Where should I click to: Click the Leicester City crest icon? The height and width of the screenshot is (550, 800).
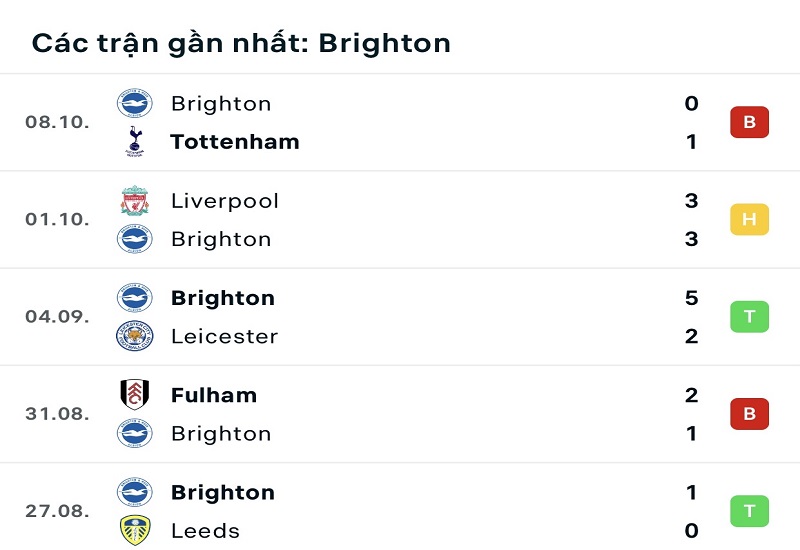(x=135, y=336)
